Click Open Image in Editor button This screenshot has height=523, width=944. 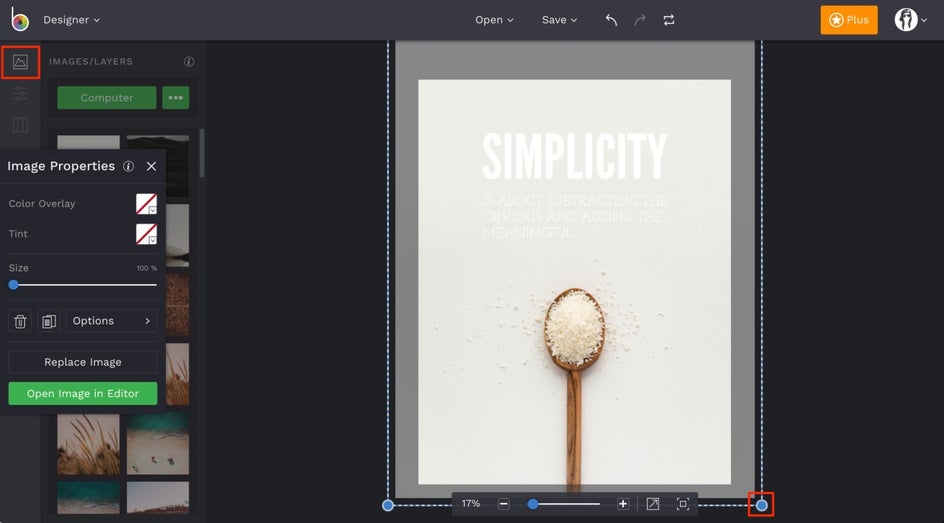[x=83, y=393]
